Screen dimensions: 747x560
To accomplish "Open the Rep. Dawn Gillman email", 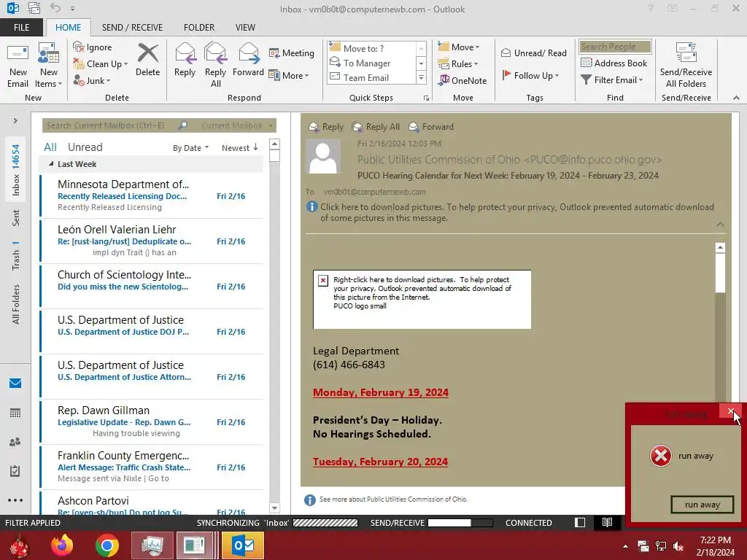I will 152,421.
